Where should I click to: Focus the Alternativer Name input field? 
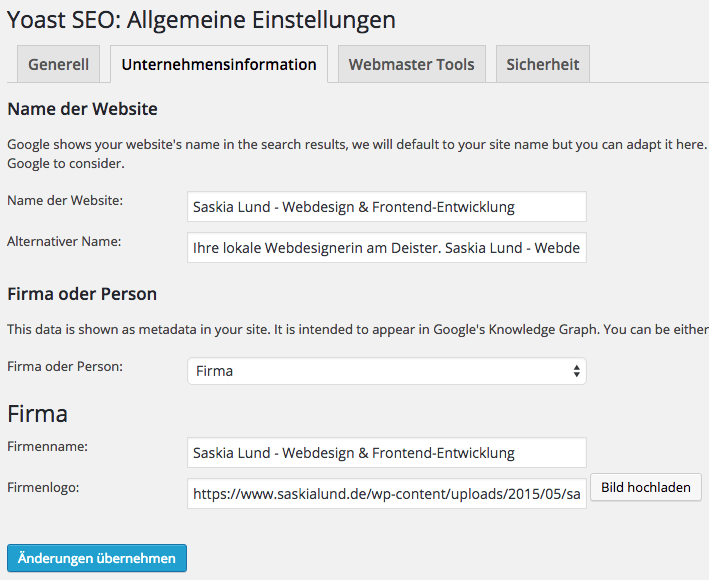click(x=386, y=247)
